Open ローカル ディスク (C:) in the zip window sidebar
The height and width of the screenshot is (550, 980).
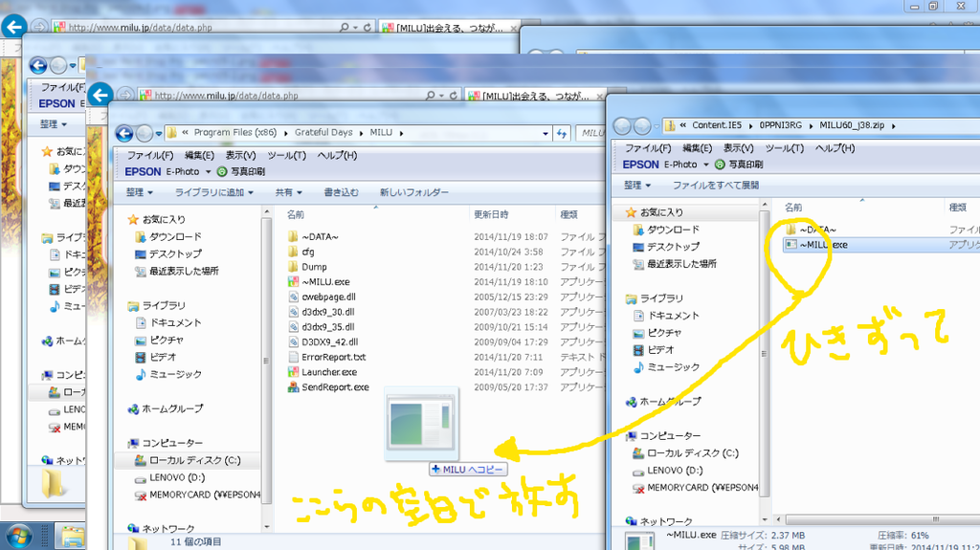click(685, 453)
